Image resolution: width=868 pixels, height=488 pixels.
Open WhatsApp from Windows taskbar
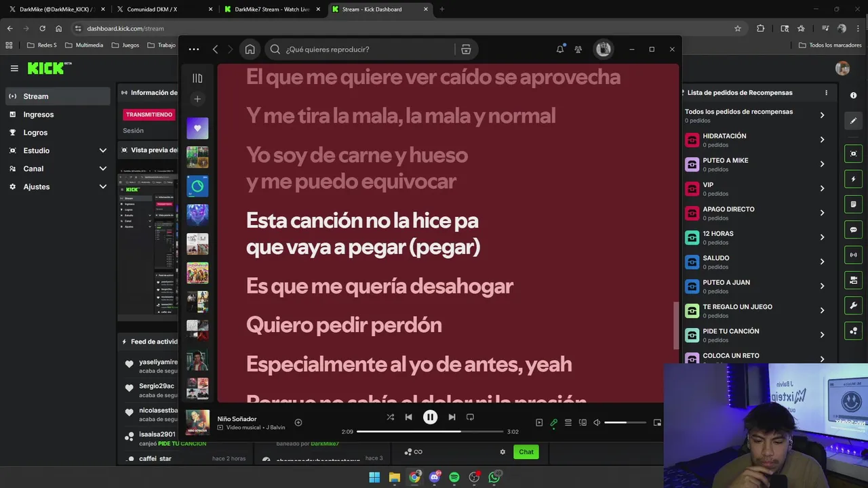[x=494, y=477]
